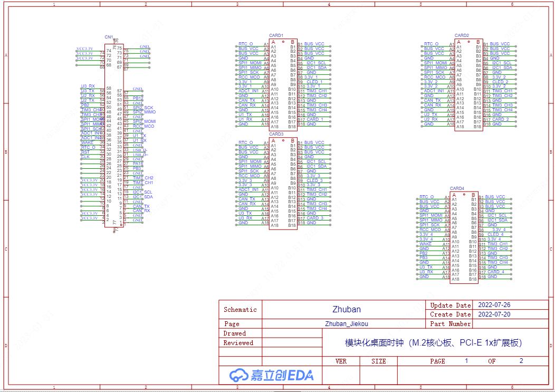Click the VER label in title block
555x392 pixels.
341,361
